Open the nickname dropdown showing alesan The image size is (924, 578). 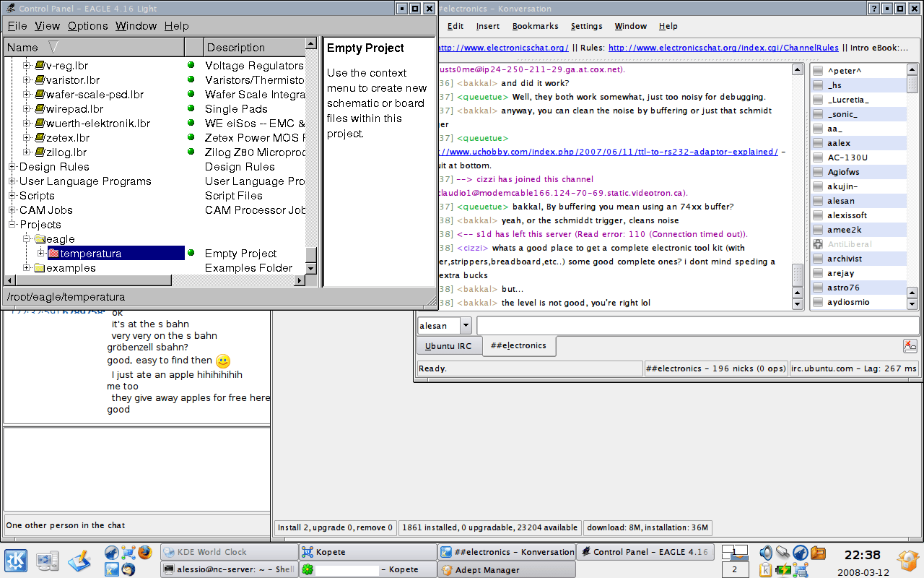click(466, 326)
